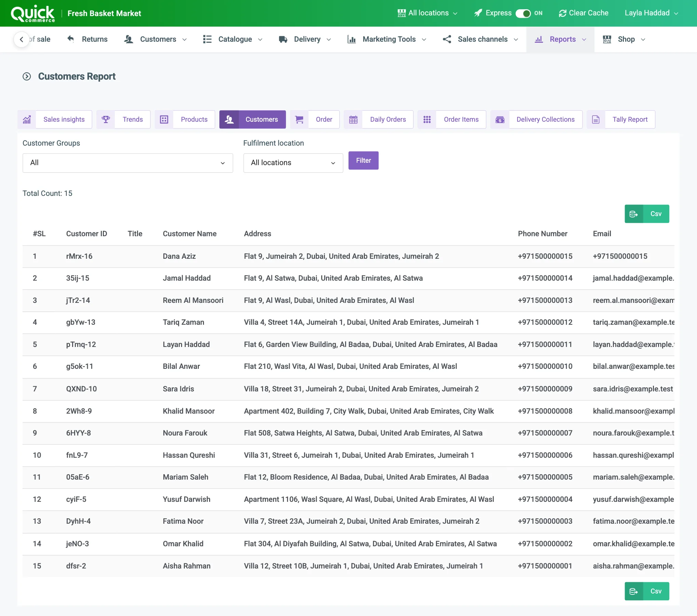Screen dimensions: 697x616
Task: Open the Reports menu
Action: pos(560,39)
